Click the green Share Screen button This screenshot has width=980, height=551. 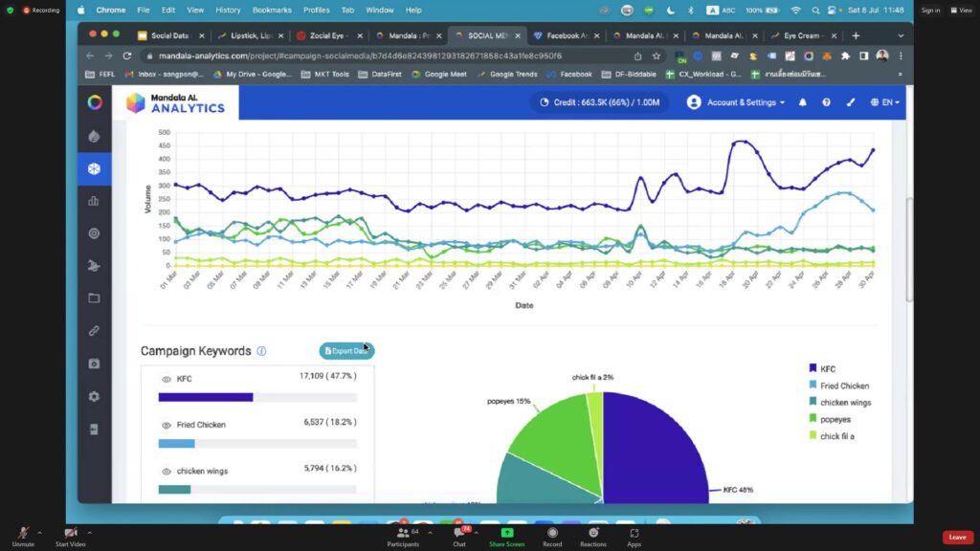click(507, 536)
